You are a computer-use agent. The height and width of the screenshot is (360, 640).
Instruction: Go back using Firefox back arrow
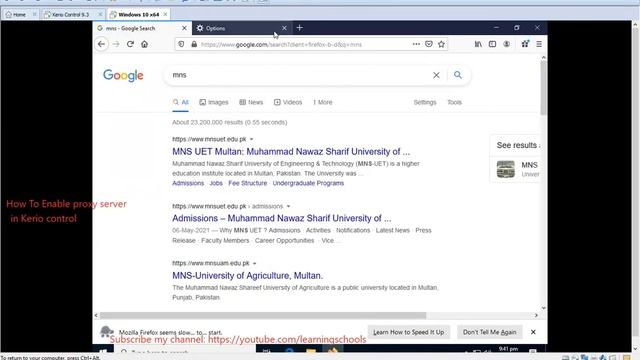pos(101,44)
